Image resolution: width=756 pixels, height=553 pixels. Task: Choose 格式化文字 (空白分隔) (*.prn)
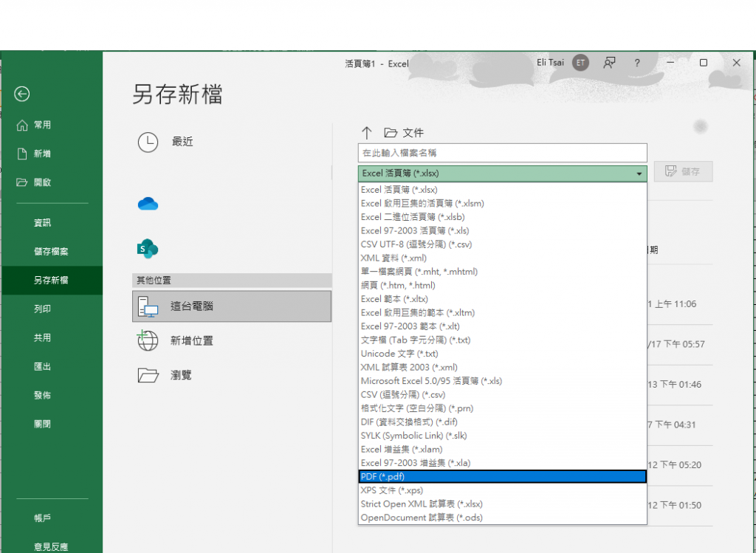pos(502,408)
